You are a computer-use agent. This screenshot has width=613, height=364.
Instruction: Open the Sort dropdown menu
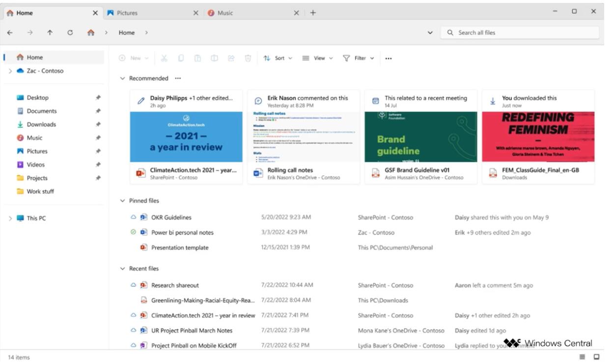pyautogui.click(x=278, y=58)
